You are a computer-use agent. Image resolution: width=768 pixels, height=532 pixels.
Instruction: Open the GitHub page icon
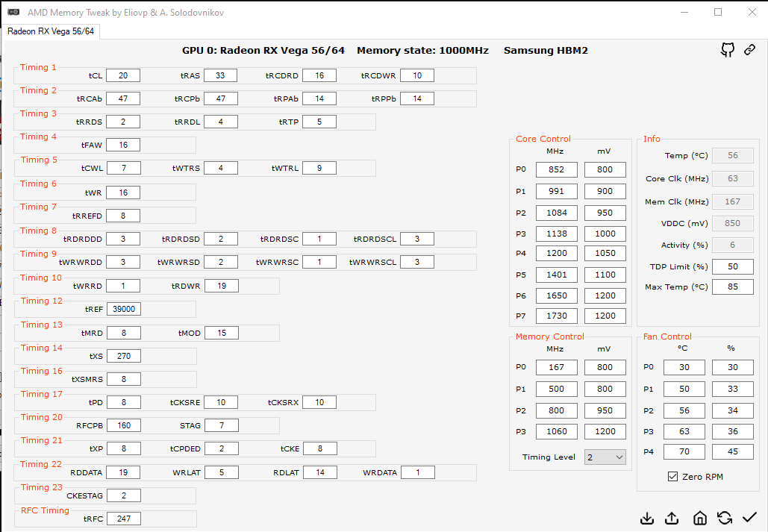coord(728,49)
